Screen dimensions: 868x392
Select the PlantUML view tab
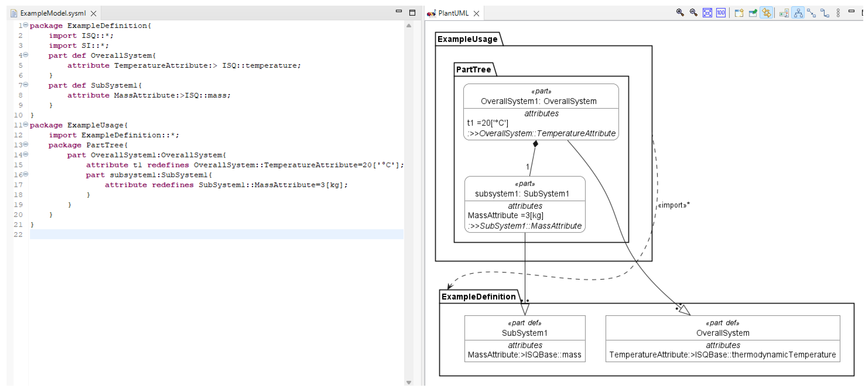tap(453, 13)
